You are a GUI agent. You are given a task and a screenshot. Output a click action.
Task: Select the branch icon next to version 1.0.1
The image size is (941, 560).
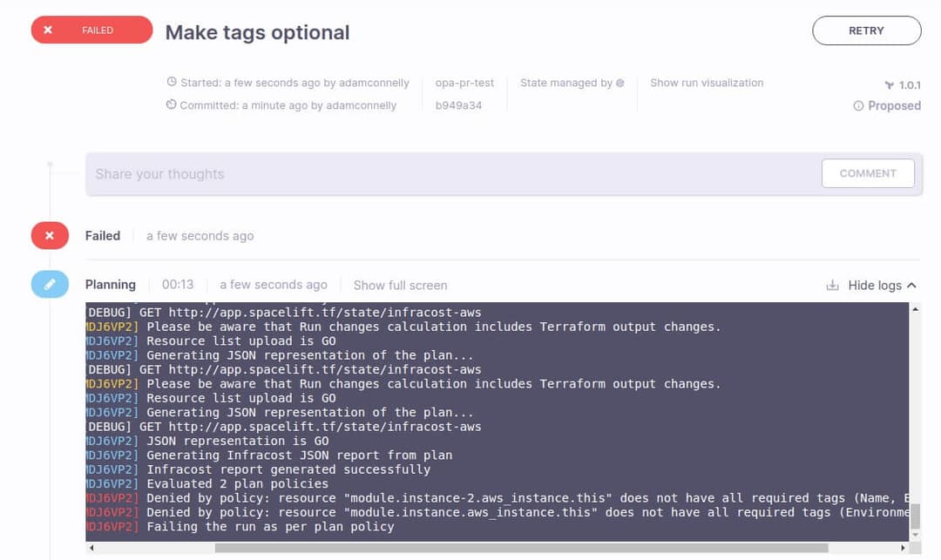click(x=887, y=84)
